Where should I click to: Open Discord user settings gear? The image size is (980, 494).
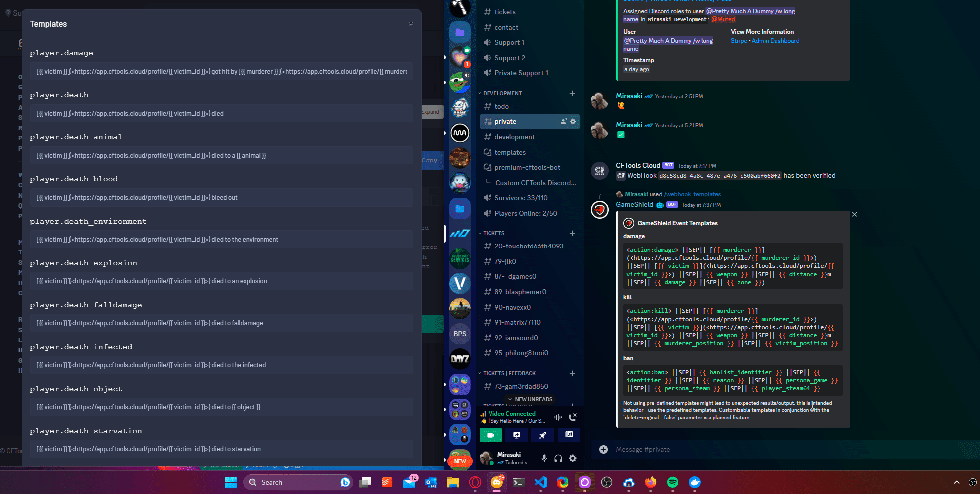[573, 458]
